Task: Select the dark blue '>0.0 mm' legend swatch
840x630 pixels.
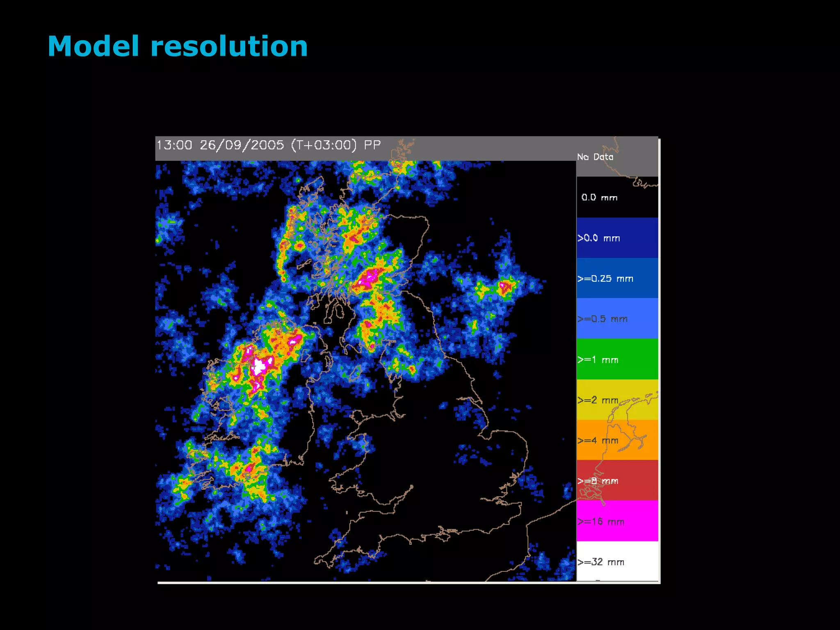Action: 617,238
